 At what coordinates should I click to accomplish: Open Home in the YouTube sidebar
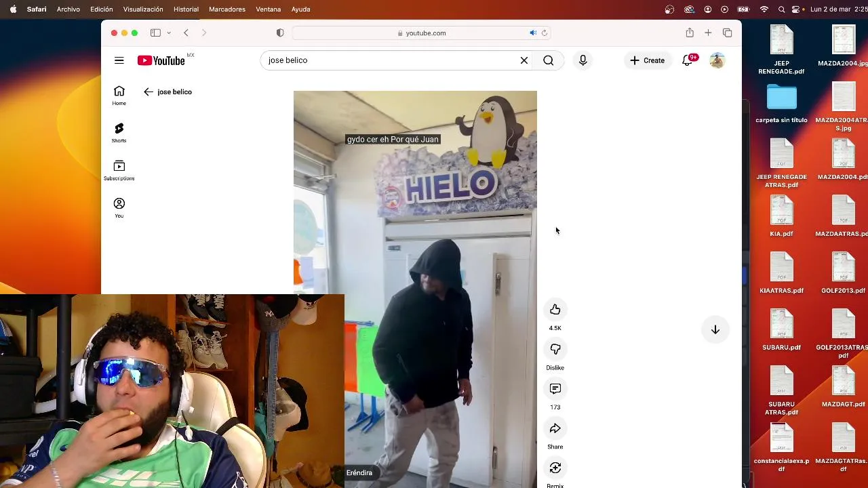(x=119, y=96)
